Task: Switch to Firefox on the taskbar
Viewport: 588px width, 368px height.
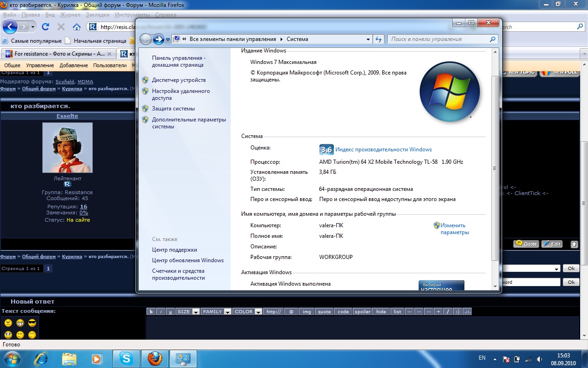Action: [155, 359]
